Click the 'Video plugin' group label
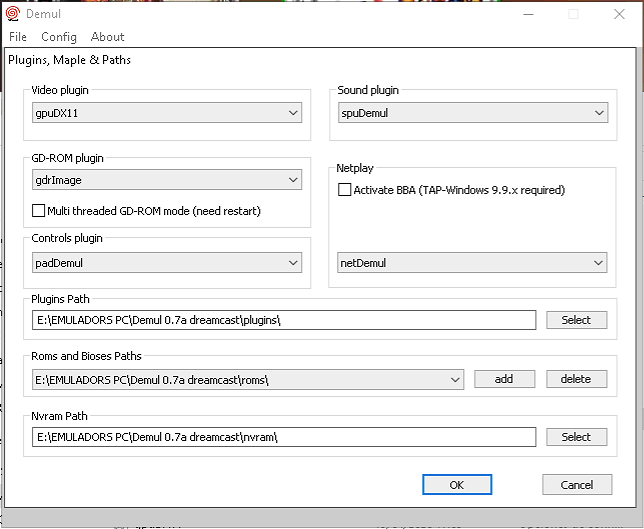The height and width of the screenshot is (529, 644). [60, 90]
